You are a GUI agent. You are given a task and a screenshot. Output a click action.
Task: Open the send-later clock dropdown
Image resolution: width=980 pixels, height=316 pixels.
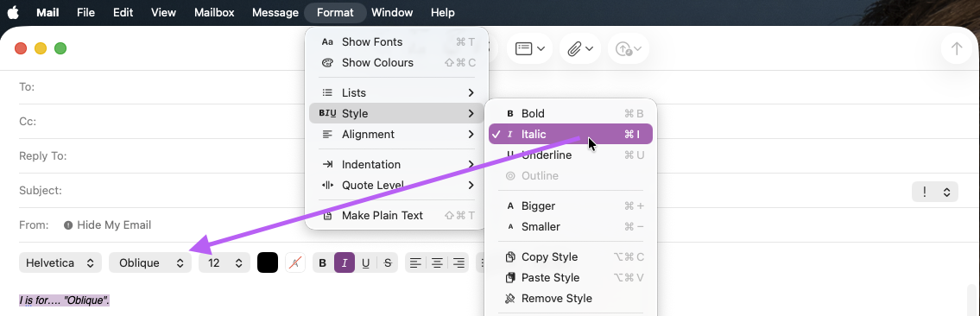[x=628, y=48]
